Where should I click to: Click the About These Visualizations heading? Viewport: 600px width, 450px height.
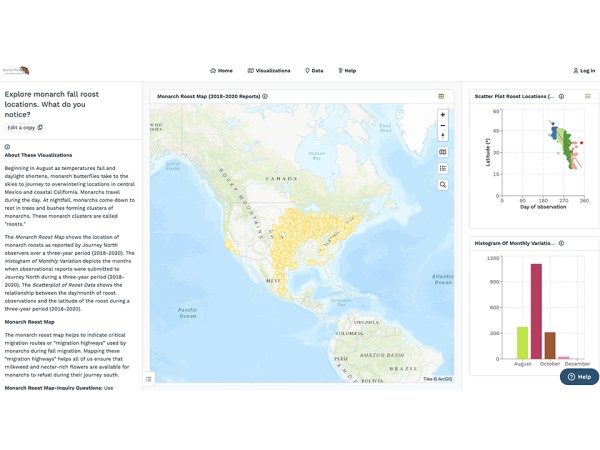click(x=38, y=155)
